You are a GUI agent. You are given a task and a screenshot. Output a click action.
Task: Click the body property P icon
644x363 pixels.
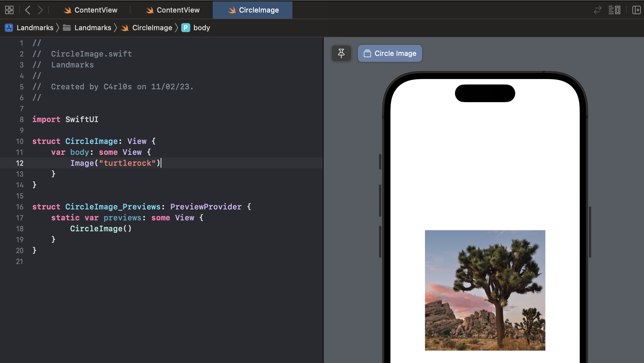[185, 28]
